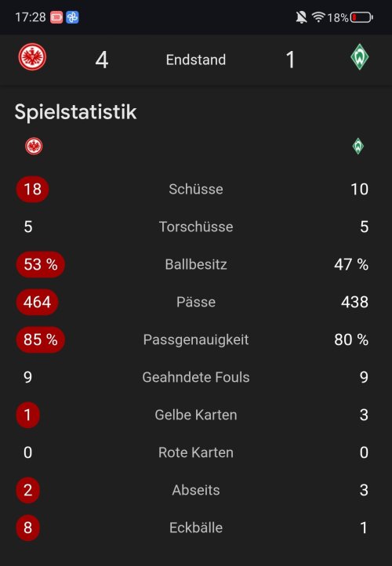The image size is (392, 566).
Task: Select the Pässe statistic label
Action: pos(196,302)
